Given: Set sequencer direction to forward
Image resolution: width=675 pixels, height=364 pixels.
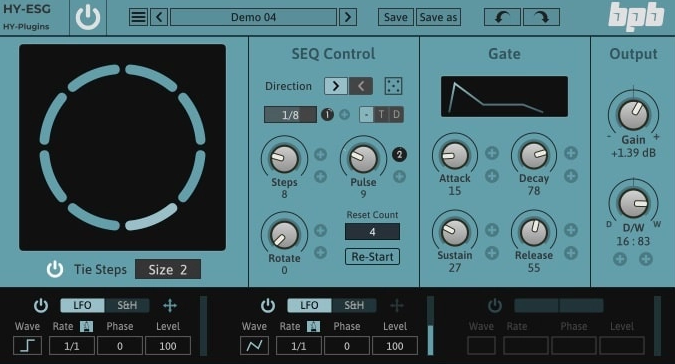Looking at the screenshot, I should (336, 86).
